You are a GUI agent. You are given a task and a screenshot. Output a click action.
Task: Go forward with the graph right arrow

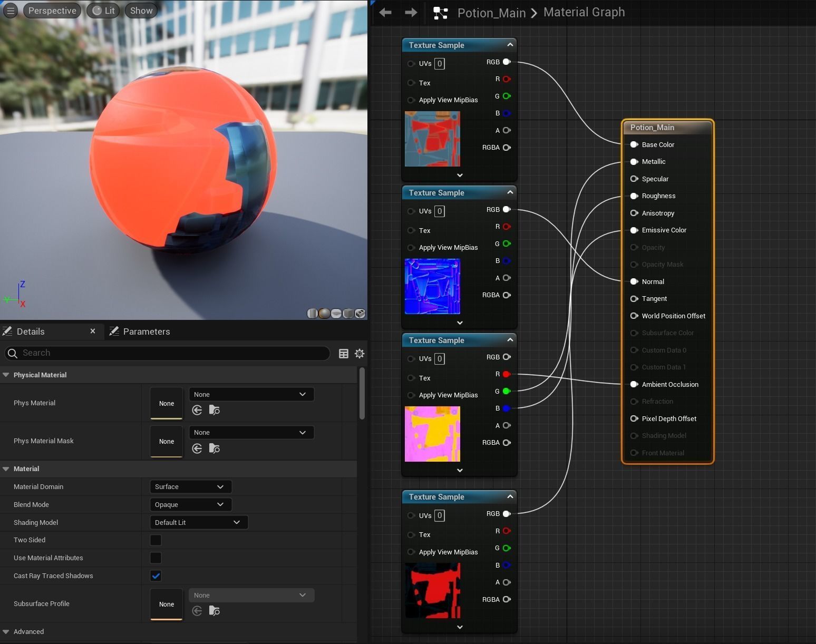411,13
